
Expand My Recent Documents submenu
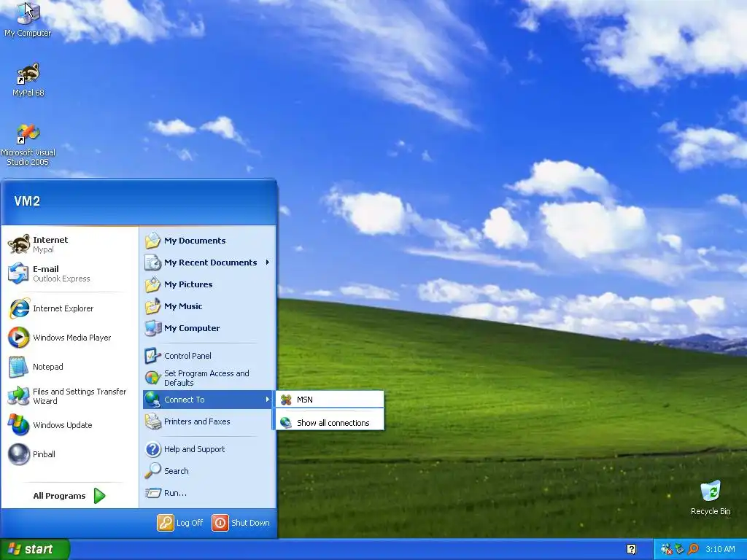click(x=208, y=262)
